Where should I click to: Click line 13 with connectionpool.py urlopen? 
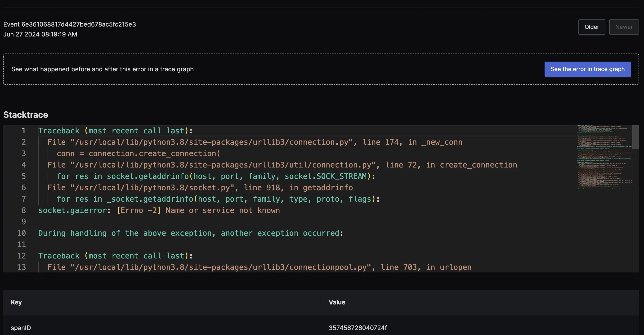(259, 267)
